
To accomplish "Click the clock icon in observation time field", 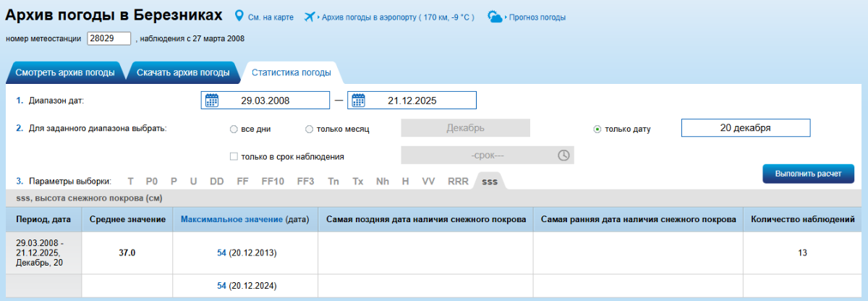I will [563, 156].
